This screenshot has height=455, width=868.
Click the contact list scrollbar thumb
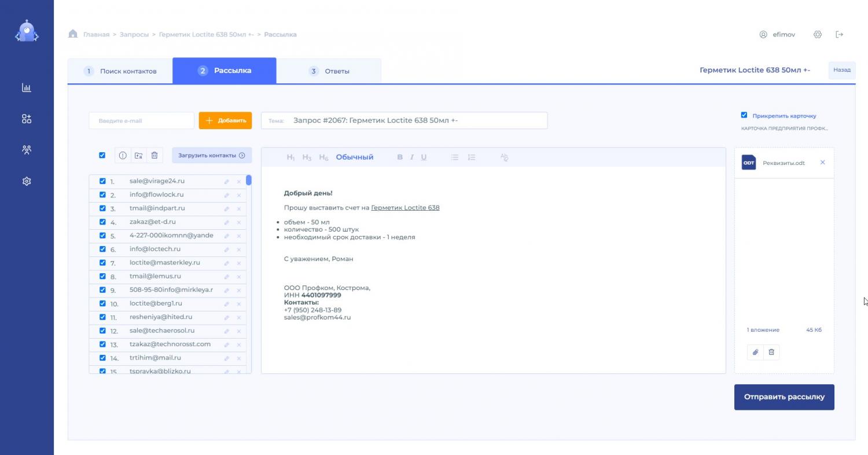click(x=249, y=180)
